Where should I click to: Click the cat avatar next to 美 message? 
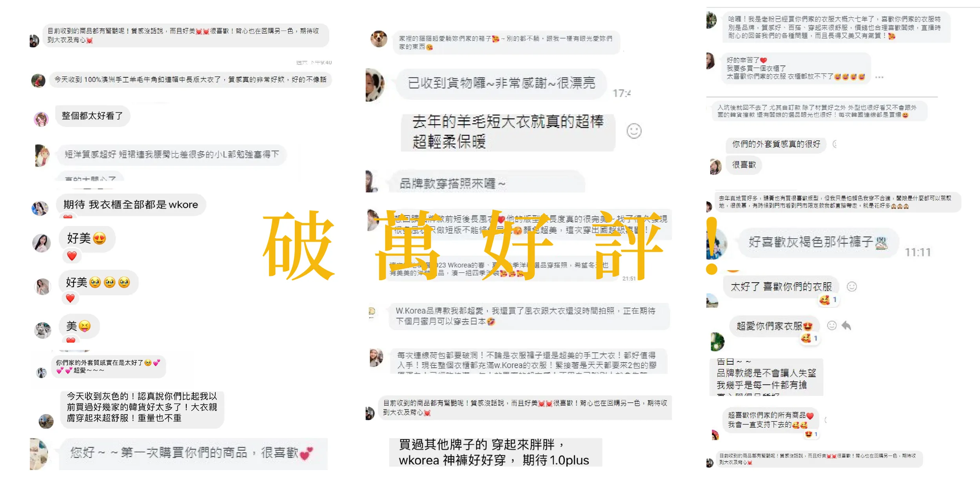pyautogui.click(x=43, y=330)
